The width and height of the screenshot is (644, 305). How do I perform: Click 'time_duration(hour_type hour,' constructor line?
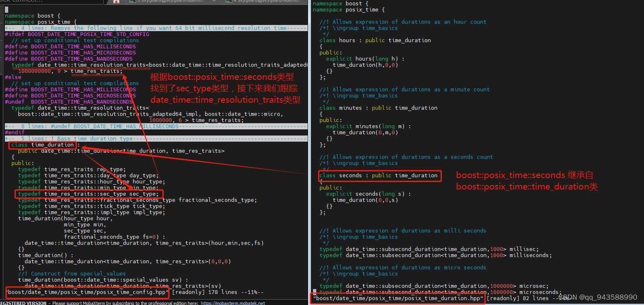[66, 218]
